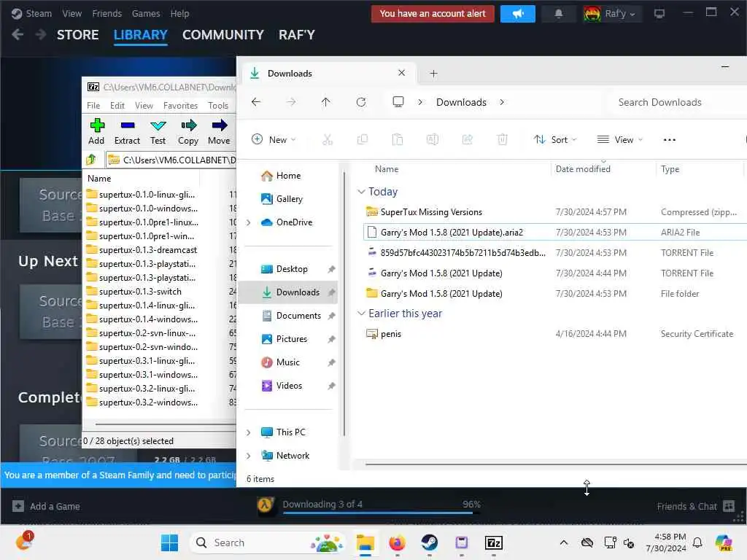Image resolution: width=747 pixels, height=560 pixels.
Task: Click the Windows Start button
Action: pyautogui.click(x=169, y=542)
